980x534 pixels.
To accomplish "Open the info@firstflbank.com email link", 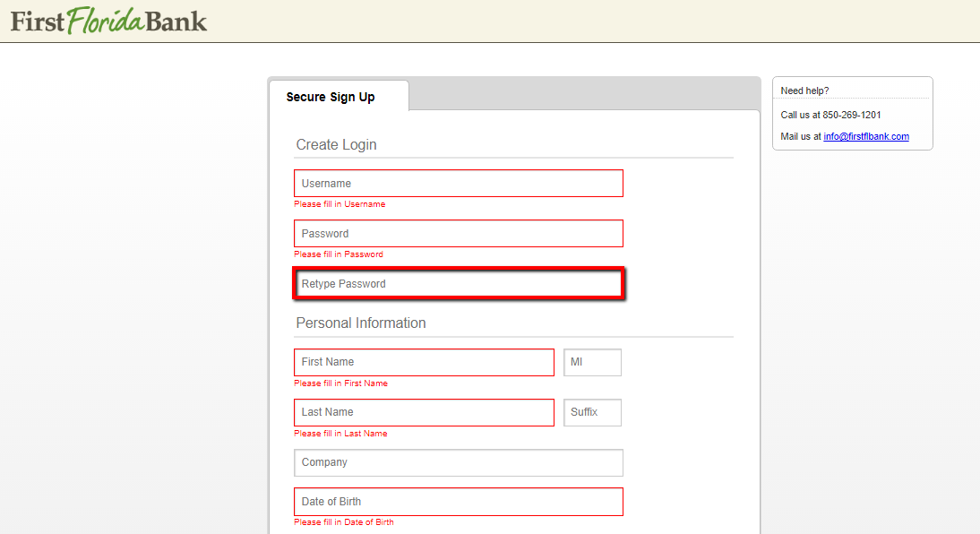I will pos(865,136).
